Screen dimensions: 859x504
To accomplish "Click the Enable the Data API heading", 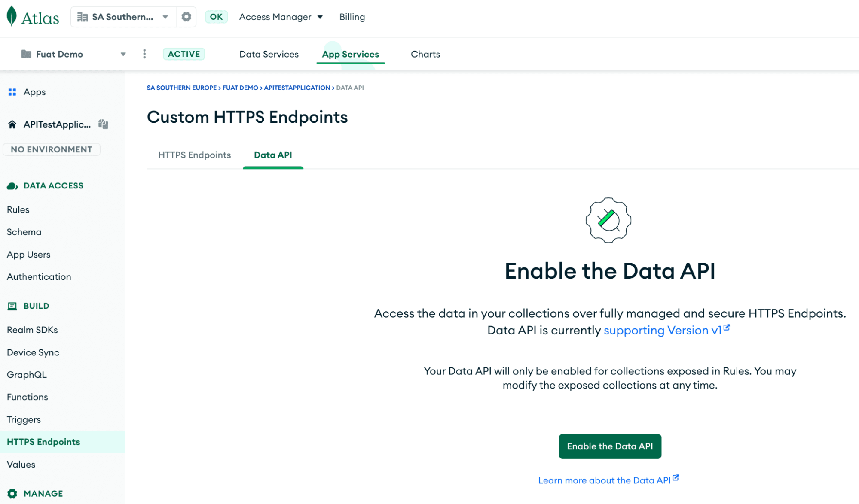I will (x=610, y=271).
